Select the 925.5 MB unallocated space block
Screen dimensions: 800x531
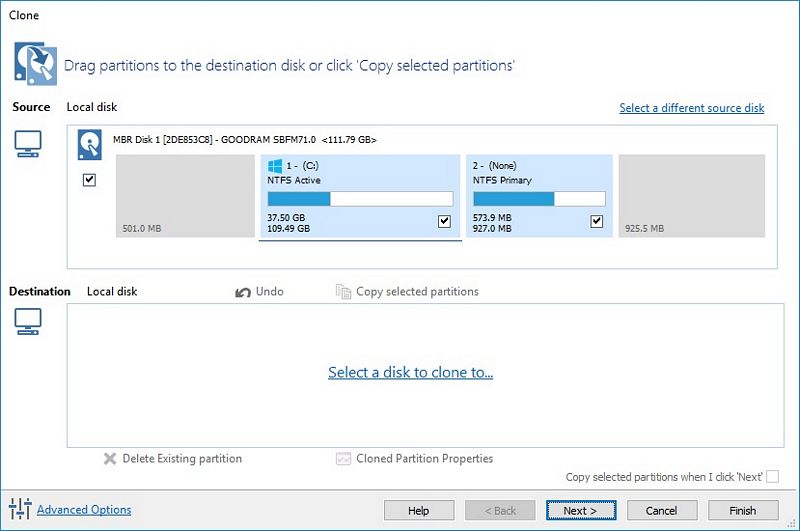coord(692,196)
